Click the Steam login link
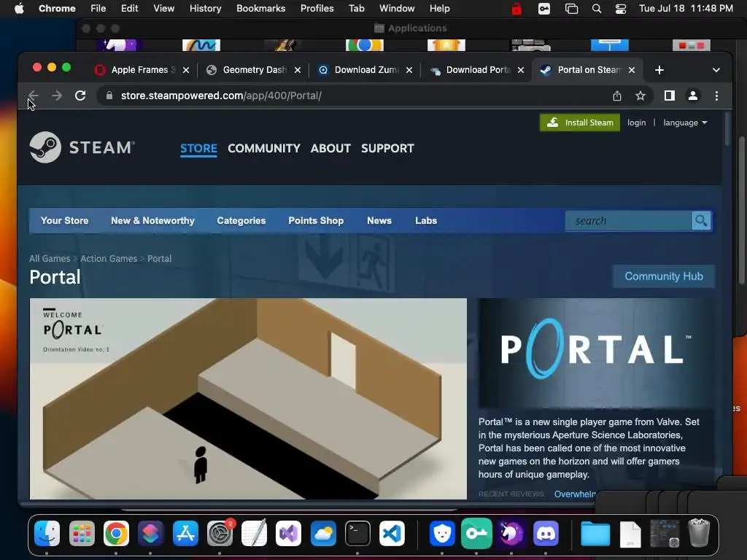Screen dimensions: 747x560 [636, 122]
